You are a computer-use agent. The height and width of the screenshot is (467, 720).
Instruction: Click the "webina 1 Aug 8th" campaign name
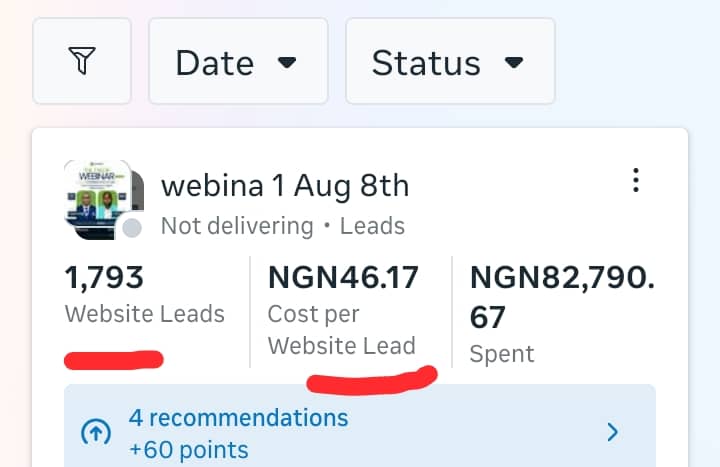coord(284,185)
